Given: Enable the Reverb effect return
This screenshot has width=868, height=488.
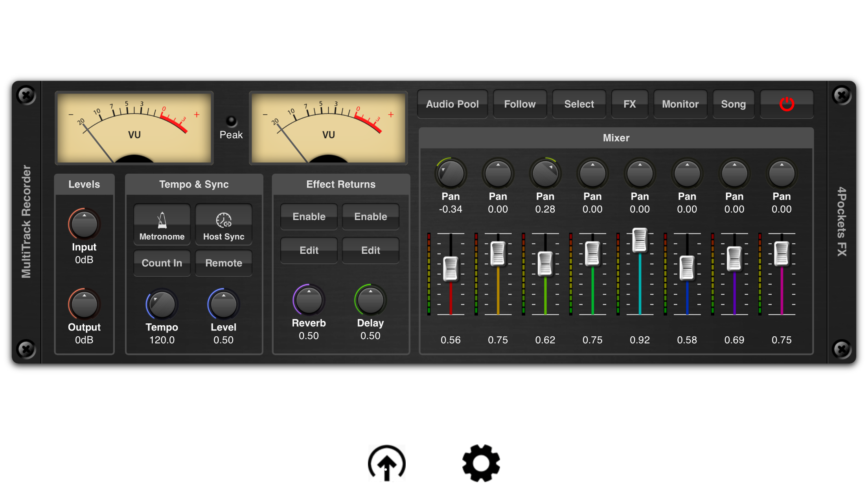Looking at the screenshot, I should 309,216.
